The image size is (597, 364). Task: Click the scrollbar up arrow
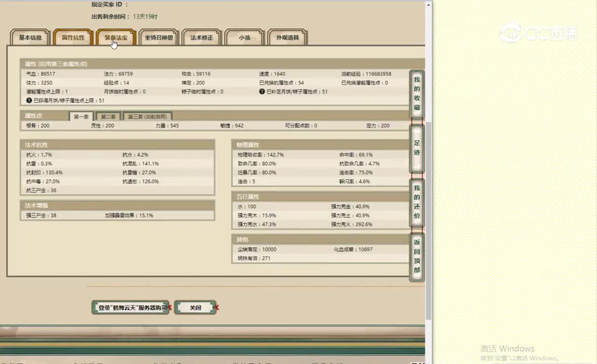pos(429,5)
